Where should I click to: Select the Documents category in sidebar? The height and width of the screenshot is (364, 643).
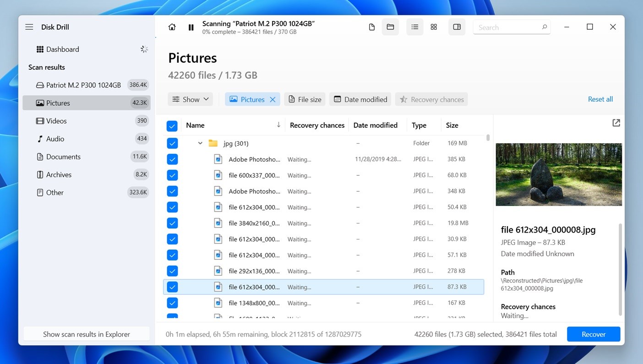click(86, 157)
